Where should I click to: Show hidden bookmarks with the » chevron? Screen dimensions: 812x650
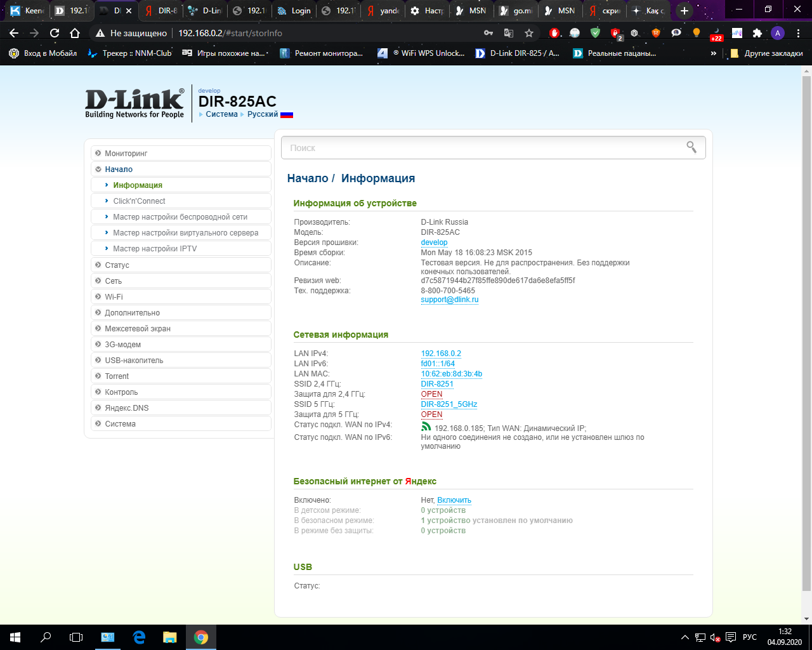click(x=714, y=53)
